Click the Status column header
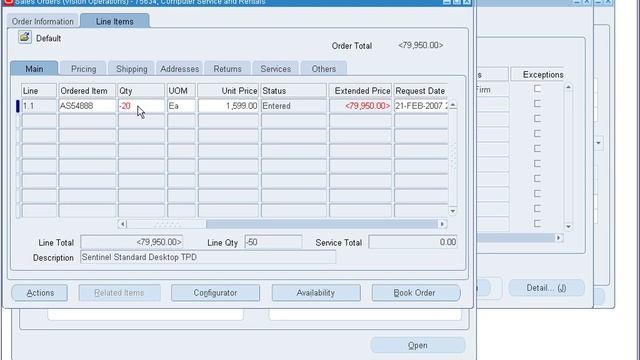 (x=294, y=91)
